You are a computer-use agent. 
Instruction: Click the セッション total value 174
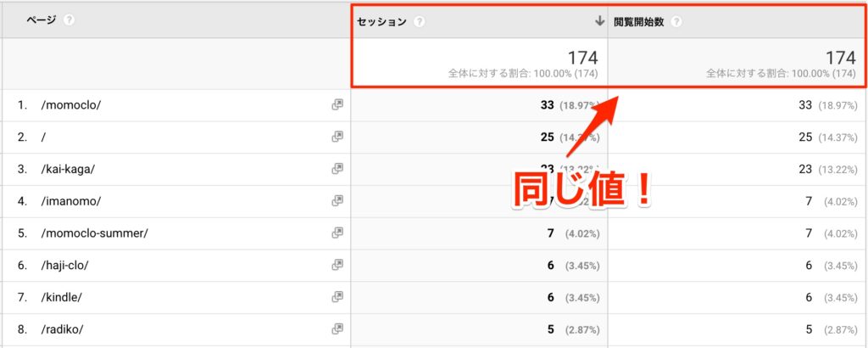[x=582, y=58]
